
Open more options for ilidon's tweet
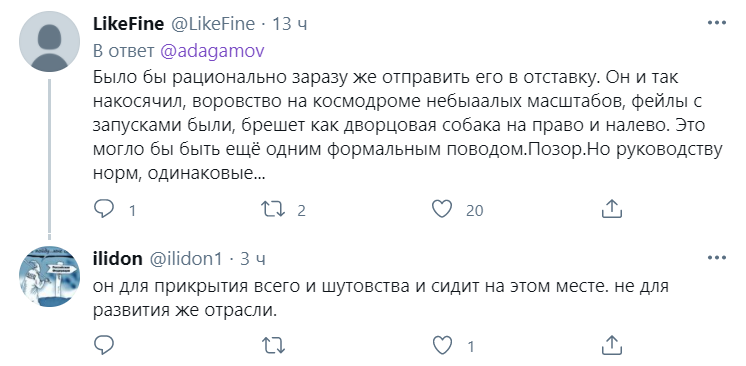(x=717, y=257)
